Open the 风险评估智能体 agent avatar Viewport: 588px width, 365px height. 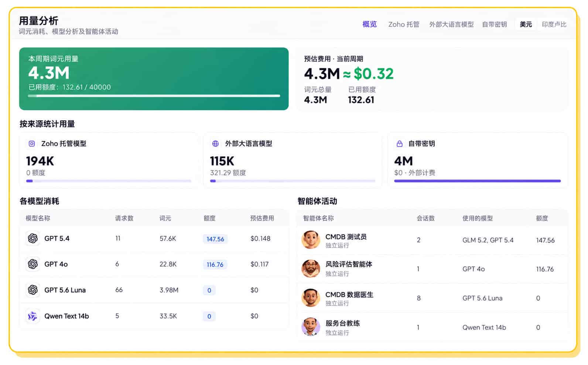(311, 269)
